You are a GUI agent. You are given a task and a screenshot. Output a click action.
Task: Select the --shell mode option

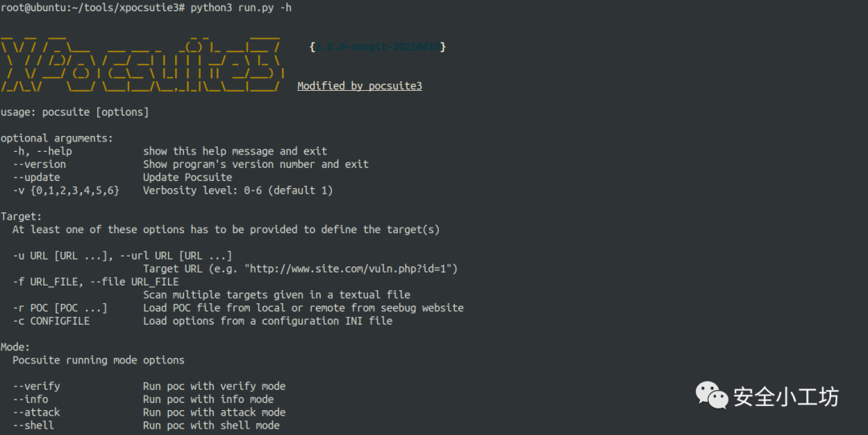point(34,425)
